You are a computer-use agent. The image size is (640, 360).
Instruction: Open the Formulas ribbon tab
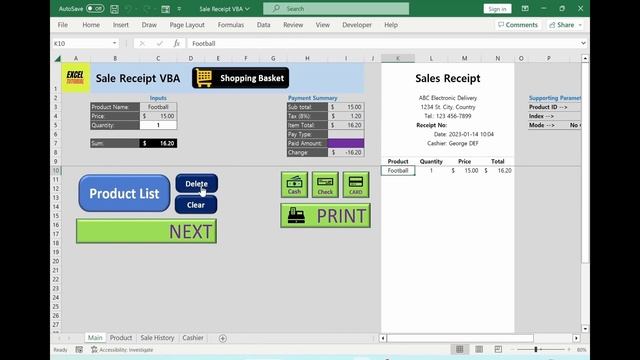231,25
